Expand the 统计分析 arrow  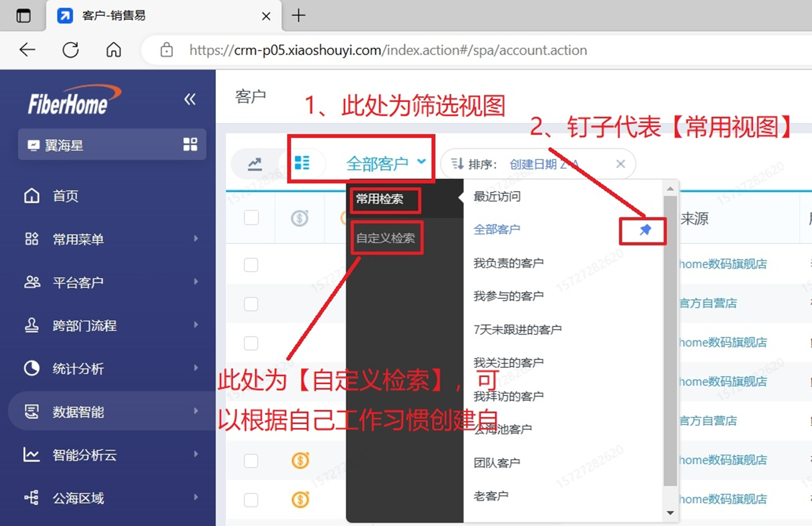tap(196, 368)
